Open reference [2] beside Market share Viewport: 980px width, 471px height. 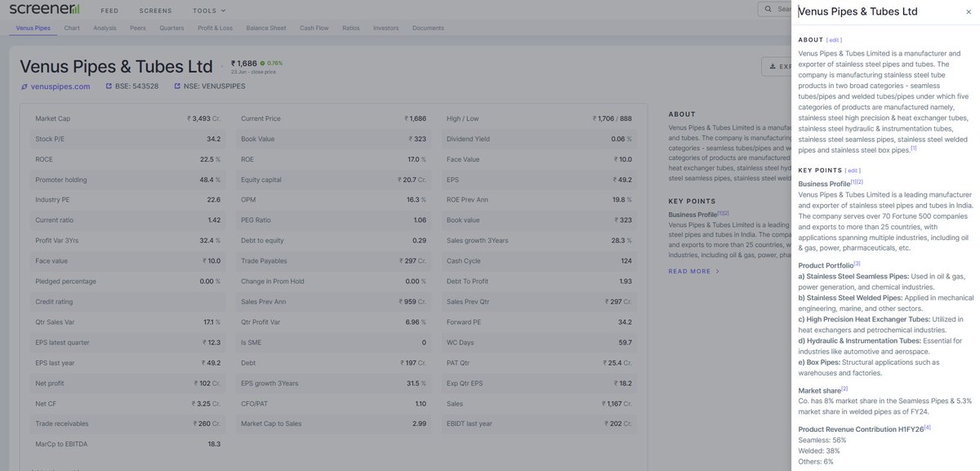click(844, 389)
